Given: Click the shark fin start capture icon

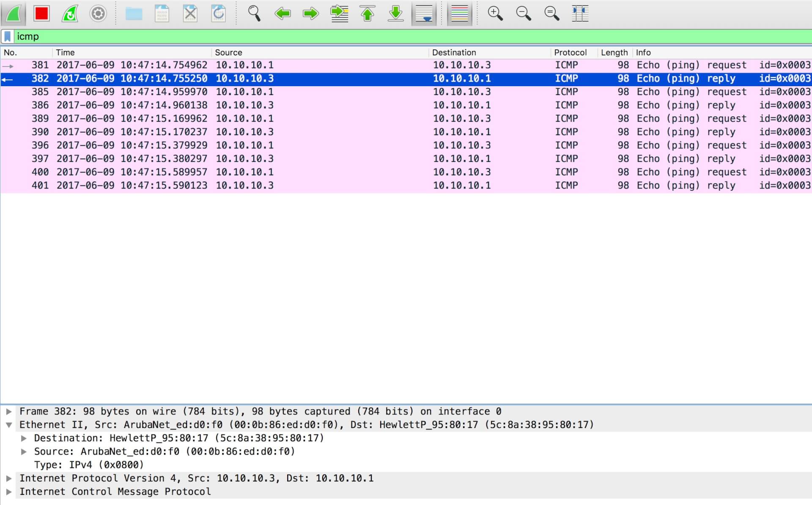Looking at the screenshot, I should (x=14, y=14).
